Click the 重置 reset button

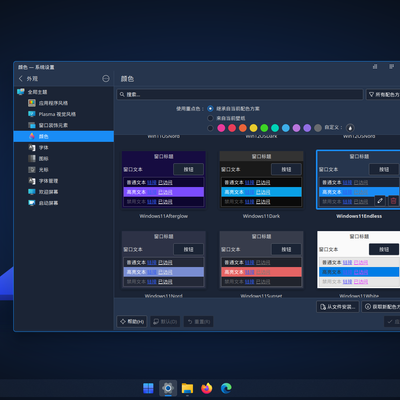point(199,322)
